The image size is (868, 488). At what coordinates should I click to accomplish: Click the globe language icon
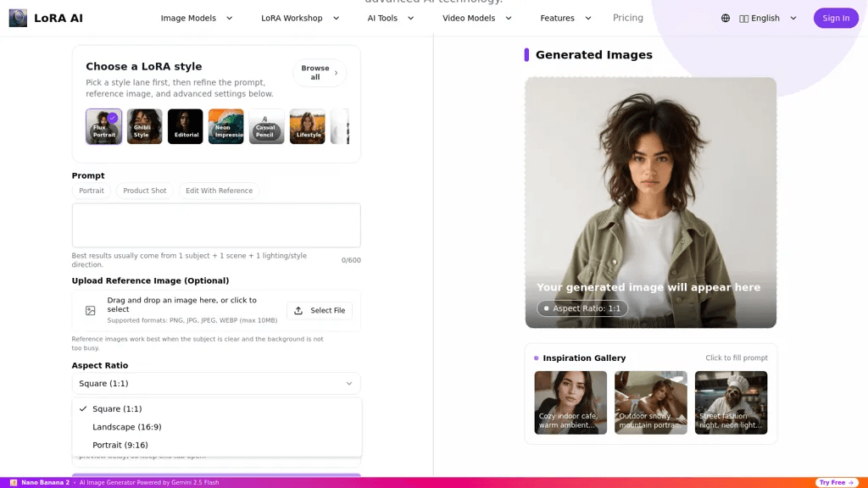(x=726, y=19)
